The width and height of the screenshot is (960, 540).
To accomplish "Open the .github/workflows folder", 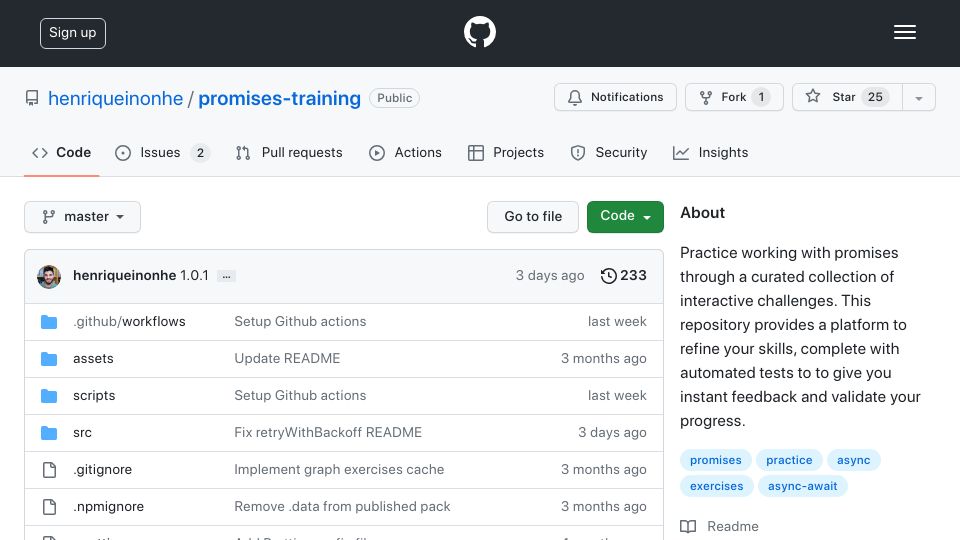I will (x=129, y=322).
